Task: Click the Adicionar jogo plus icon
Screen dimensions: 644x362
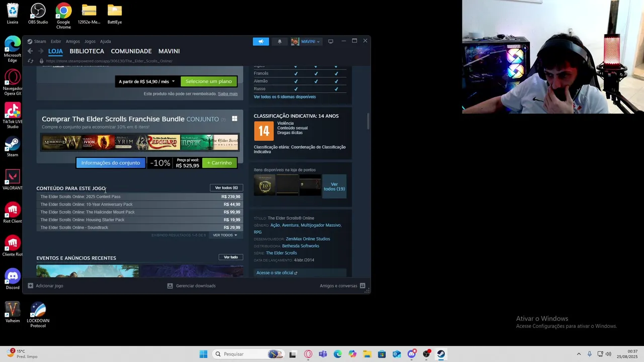Action: (x=30, y=286)
